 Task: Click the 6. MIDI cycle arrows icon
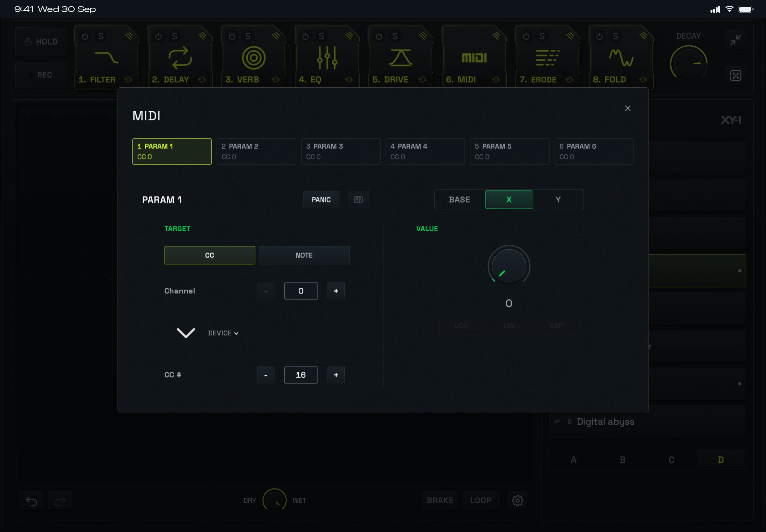coord(496,79)
